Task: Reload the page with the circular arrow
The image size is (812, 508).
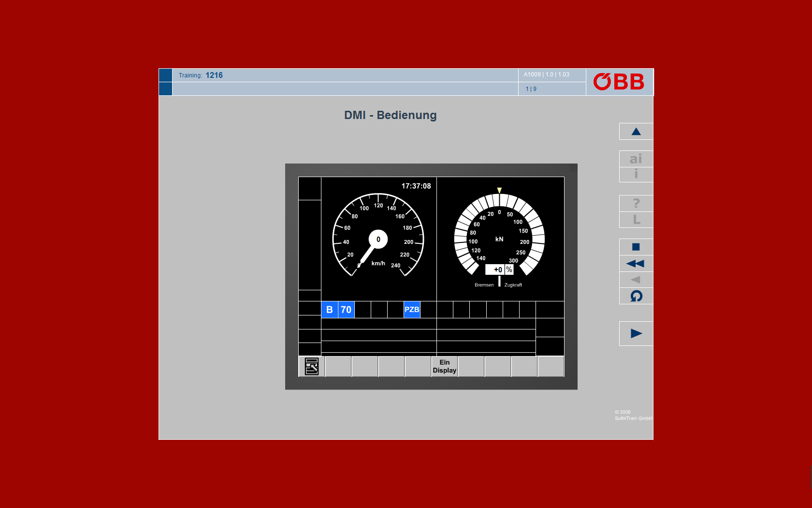Action: 636,296
